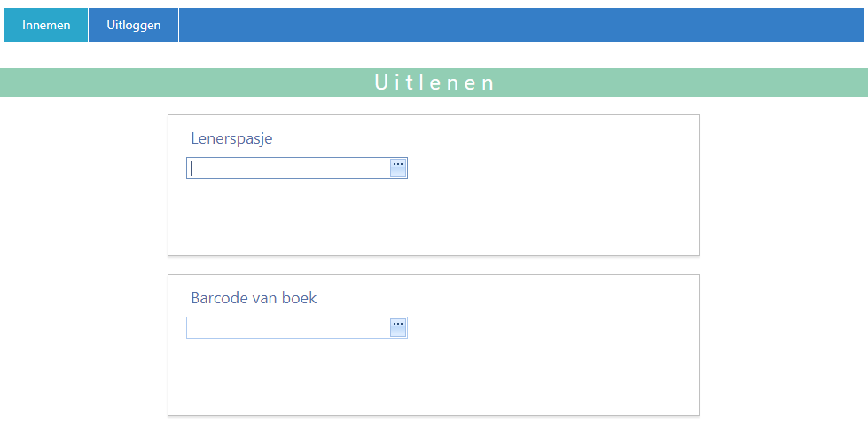Focus the Lenerspasje input field
This screenshot has height=423, width=868.
[288, 168]
